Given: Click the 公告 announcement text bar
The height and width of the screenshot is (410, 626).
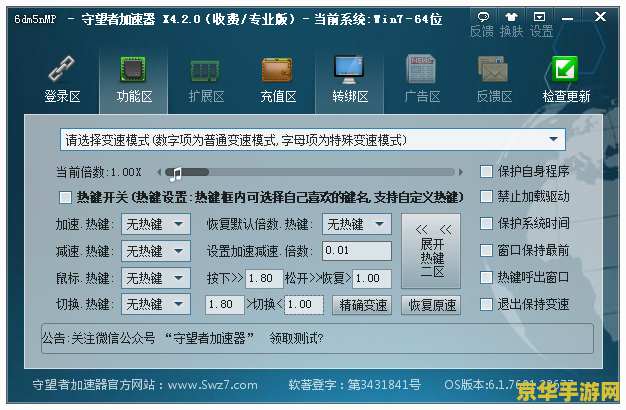Looking at the screenshot, I should (317, 339).
